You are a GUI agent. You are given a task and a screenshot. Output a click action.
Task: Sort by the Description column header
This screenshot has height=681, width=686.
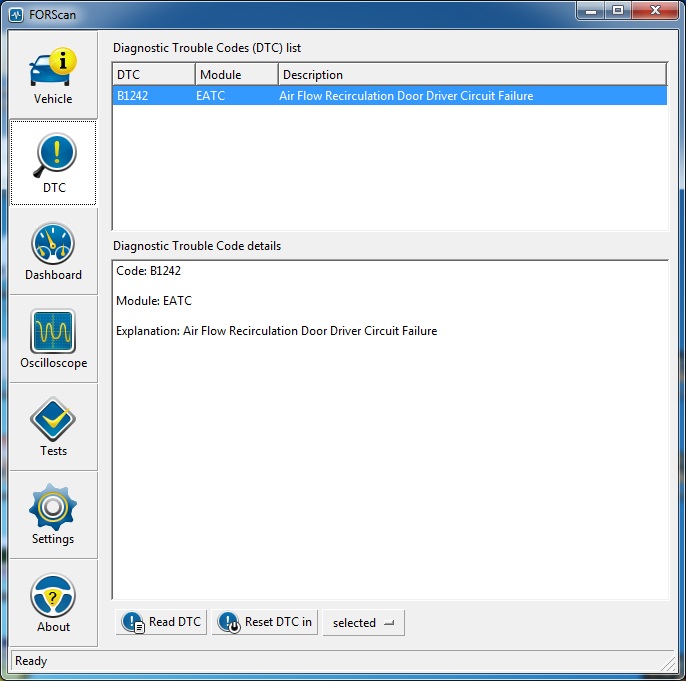[472, 74]
